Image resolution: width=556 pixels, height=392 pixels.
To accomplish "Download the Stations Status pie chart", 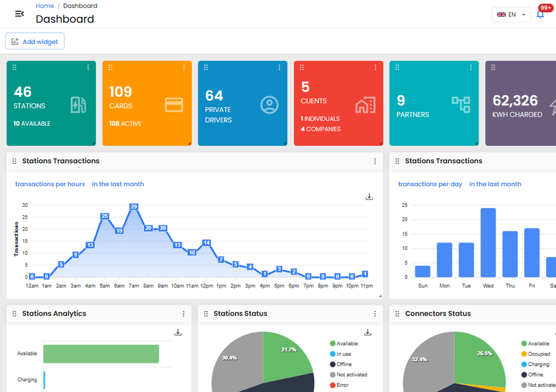I will pos(368,333).
